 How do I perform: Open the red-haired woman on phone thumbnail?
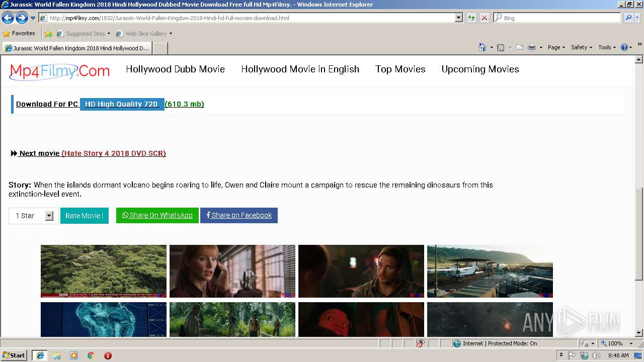pyautogui.click(x=232, y=271)
